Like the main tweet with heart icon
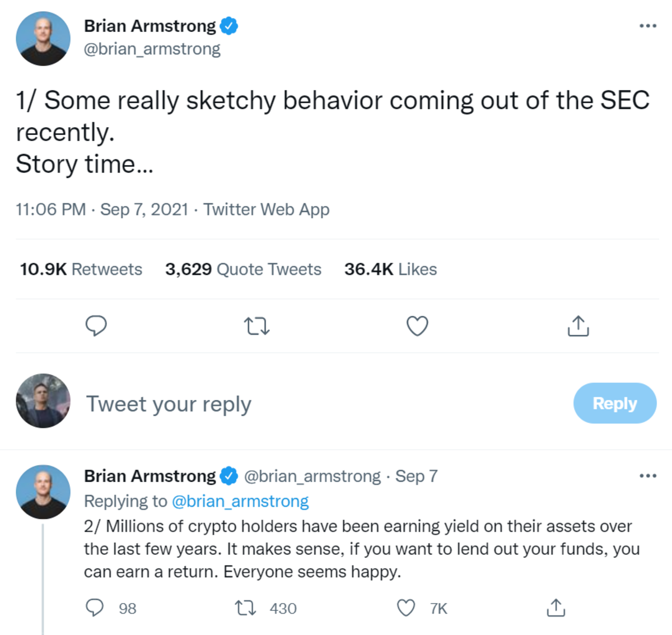This screenshot has width=672, height=635. (x=417, y=325)
